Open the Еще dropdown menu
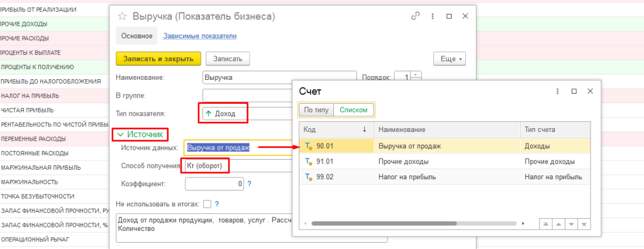 (450, 58)
